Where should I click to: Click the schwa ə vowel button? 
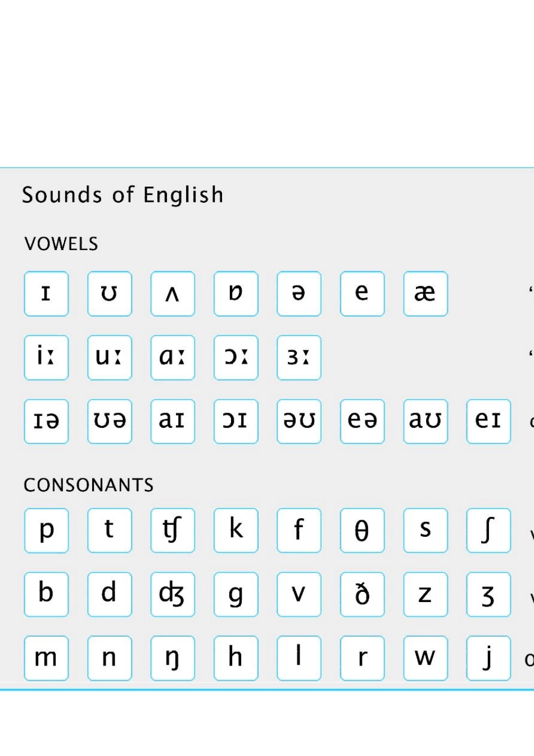coord(299,293)
